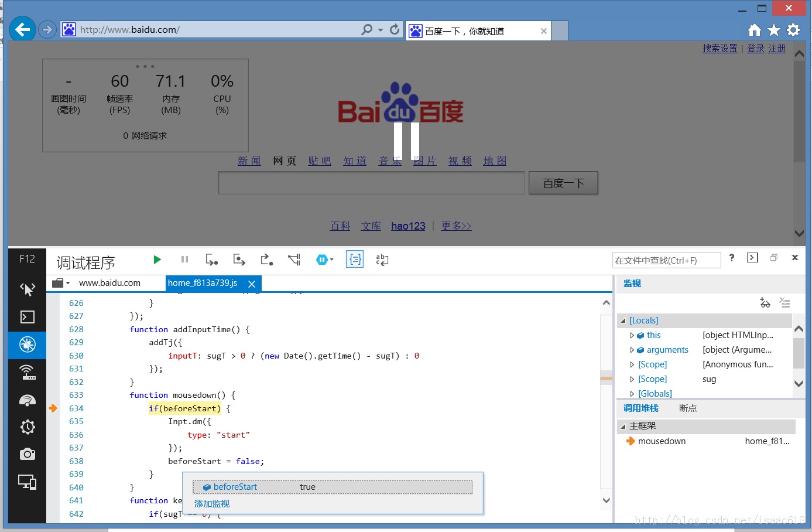This screenshot has height=532, width=812.
Task: Click the Baidu search text box
Action: (x=371, y=183)
